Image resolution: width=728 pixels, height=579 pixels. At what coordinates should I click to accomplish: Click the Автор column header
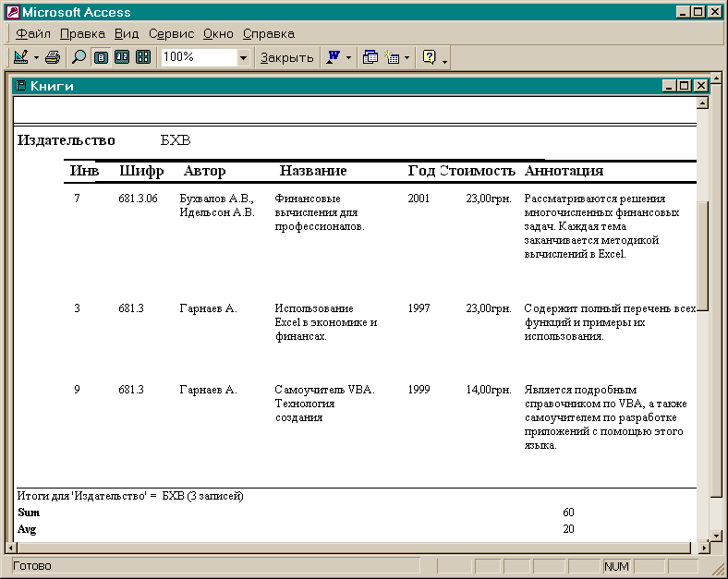pyautogui.click(x=205, y=171)
